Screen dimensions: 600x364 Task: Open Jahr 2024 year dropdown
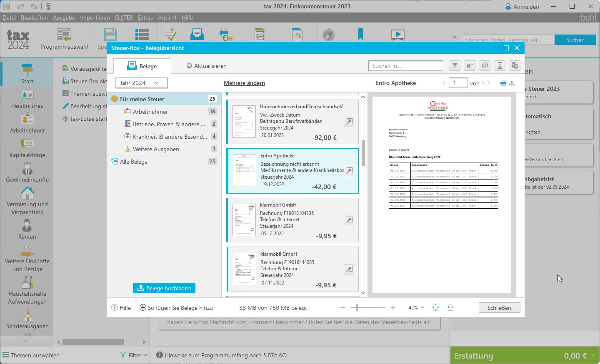(x=142, y=83)
